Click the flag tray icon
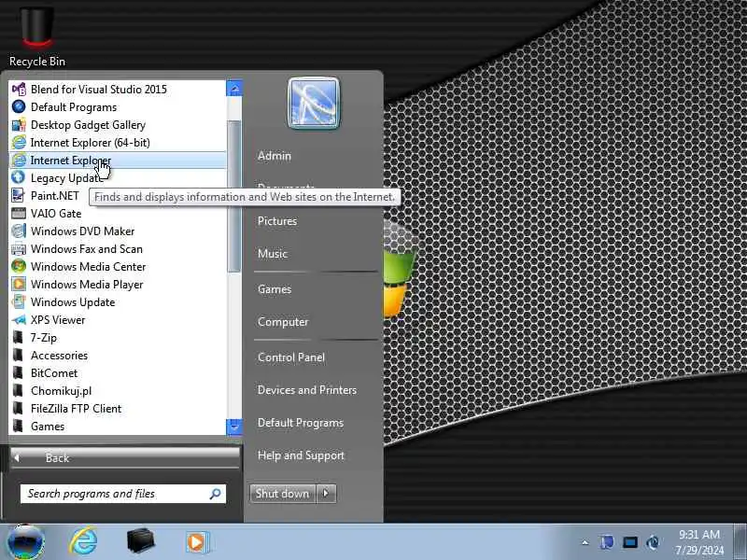Viewport: 747px width, 560px height. [x=607, y=542]
